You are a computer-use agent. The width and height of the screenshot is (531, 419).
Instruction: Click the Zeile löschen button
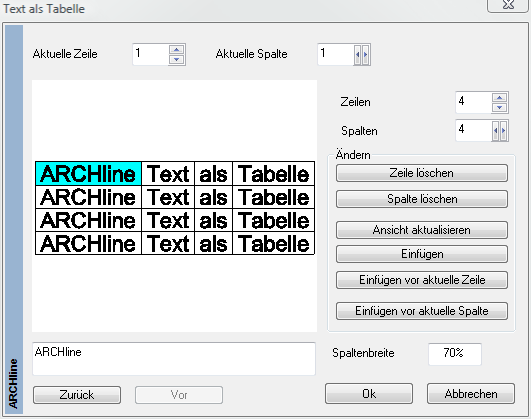(x=422, y=173)
